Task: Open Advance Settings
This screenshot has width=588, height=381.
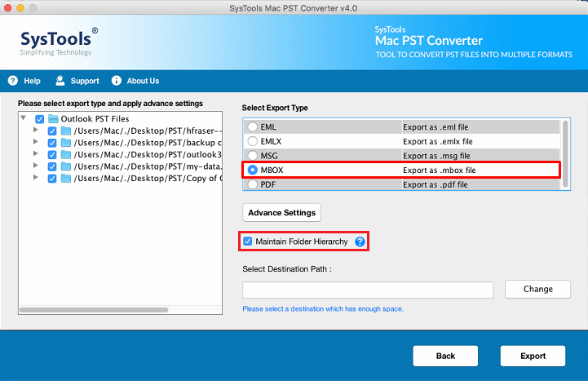Action: point(281,213)
